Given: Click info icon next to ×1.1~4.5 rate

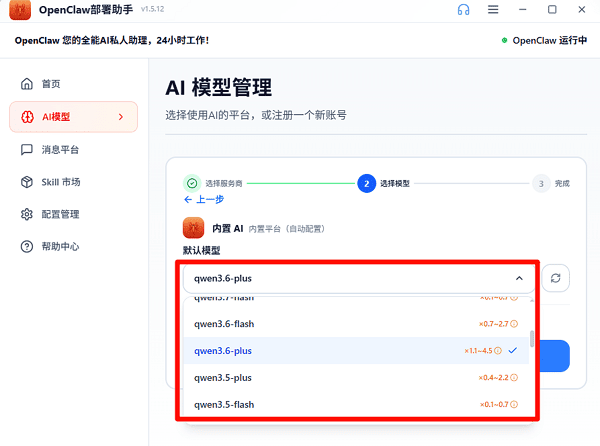Looking at the screenshot, I should (x=498, y=351).
